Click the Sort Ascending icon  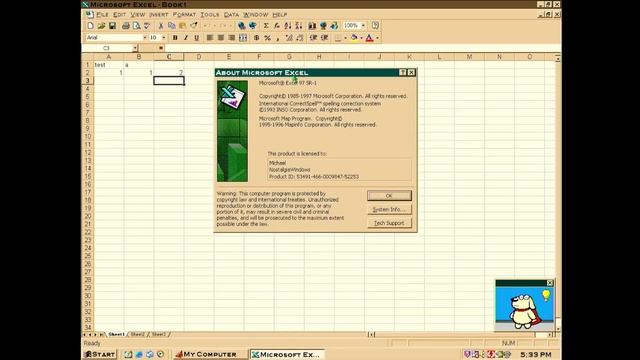(x=288, y=26)
